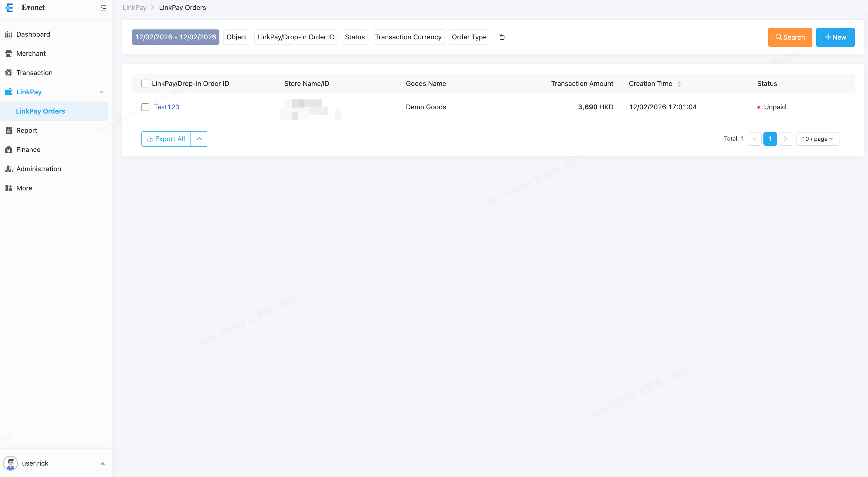868x477 pixels.
Task: Check the Test123 row checkbox
Action: (145, 107)
